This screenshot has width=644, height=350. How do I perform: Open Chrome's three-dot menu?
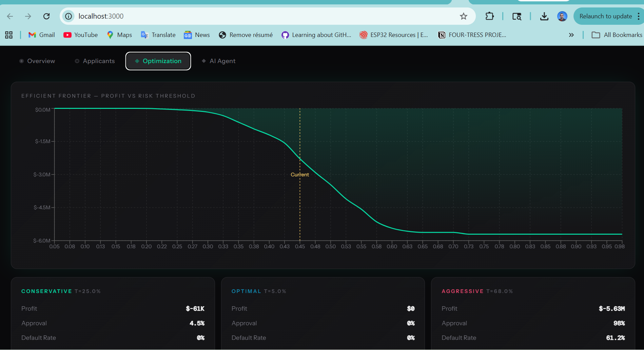coord(638,16)
